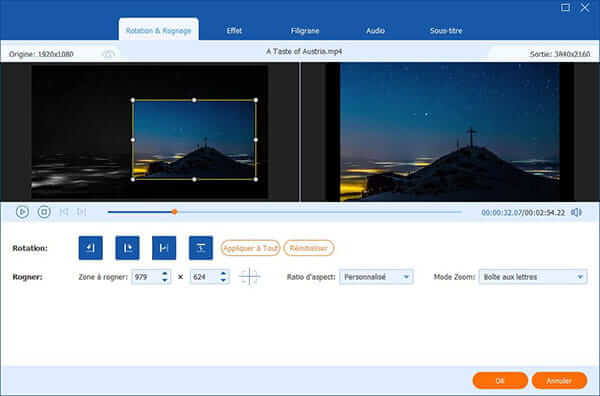The height and width of the screenshot is (396, 600).
Task: Click the crop box bottom-left corner handle
Action: coord(133,179)
